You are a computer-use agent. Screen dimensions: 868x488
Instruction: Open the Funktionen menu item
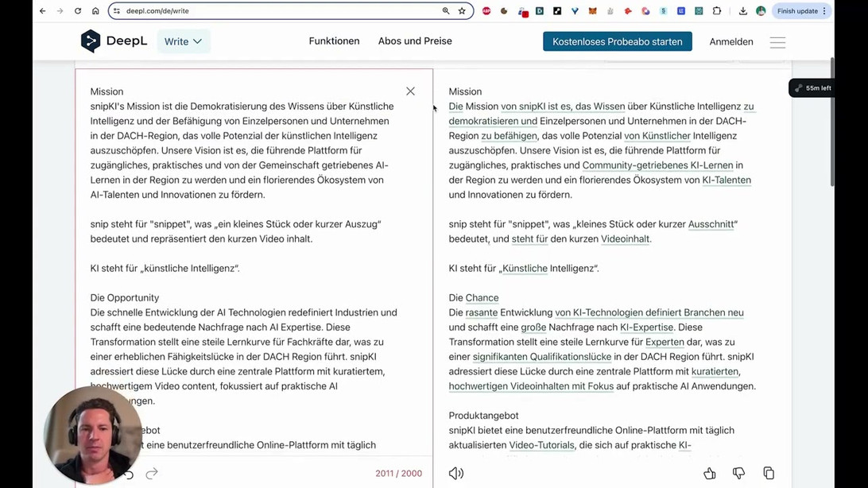[x=334, y=41]
